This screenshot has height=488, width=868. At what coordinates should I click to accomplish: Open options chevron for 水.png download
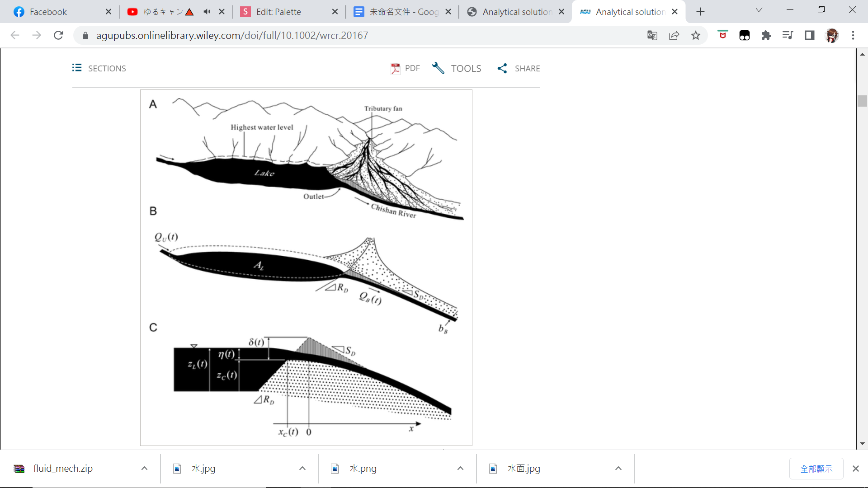[x=460, y=469]
